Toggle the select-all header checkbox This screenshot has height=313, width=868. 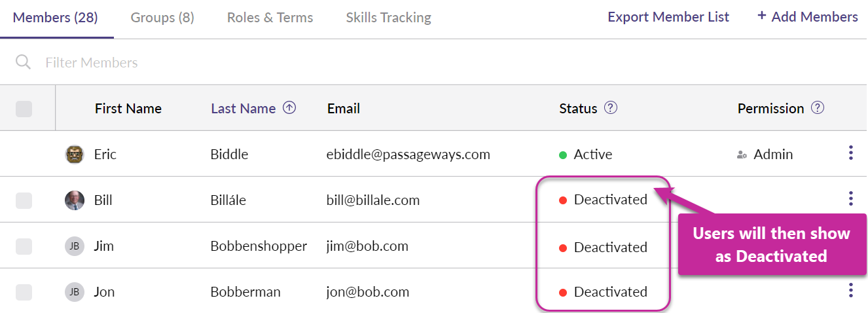pos(24,109)
